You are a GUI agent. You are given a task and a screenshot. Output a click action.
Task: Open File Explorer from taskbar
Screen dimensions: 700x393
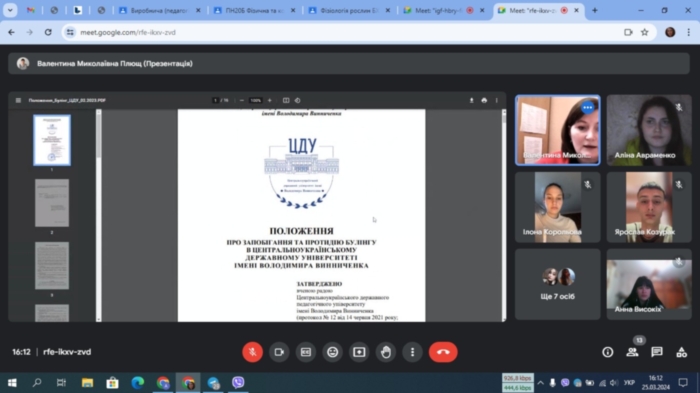(87, 383)
